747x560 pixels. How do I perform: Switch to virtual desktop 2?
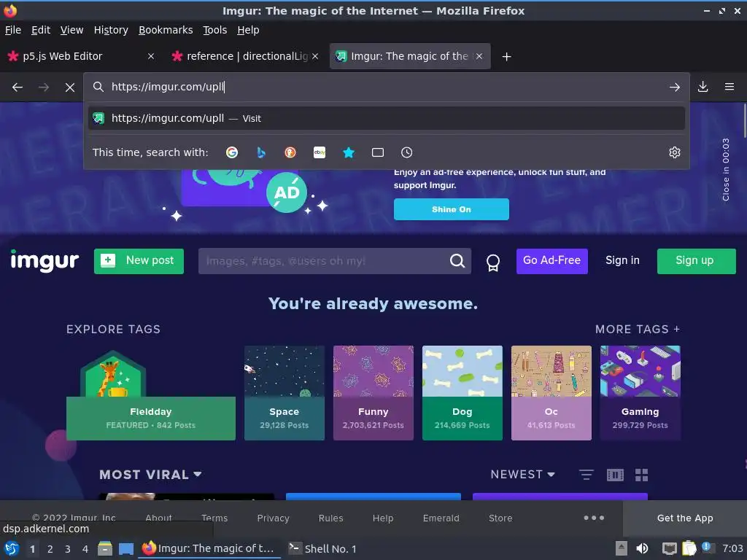coord(50,549)
